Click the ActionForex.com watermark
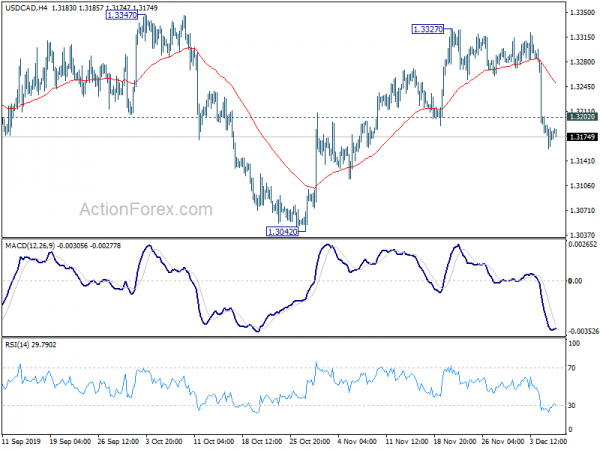This screenshot has width=600, height=450. [146, 209]
